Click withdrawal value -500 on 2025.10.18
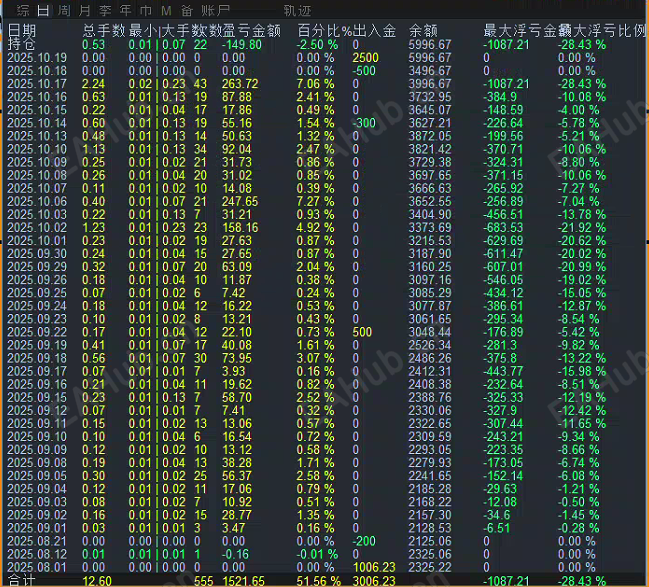649x587 pixels. tap(364, 71)
